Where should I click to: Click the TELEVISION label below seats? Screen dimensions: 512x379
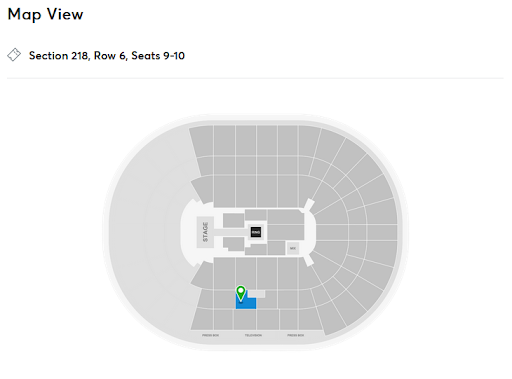[x=253, y=335]
